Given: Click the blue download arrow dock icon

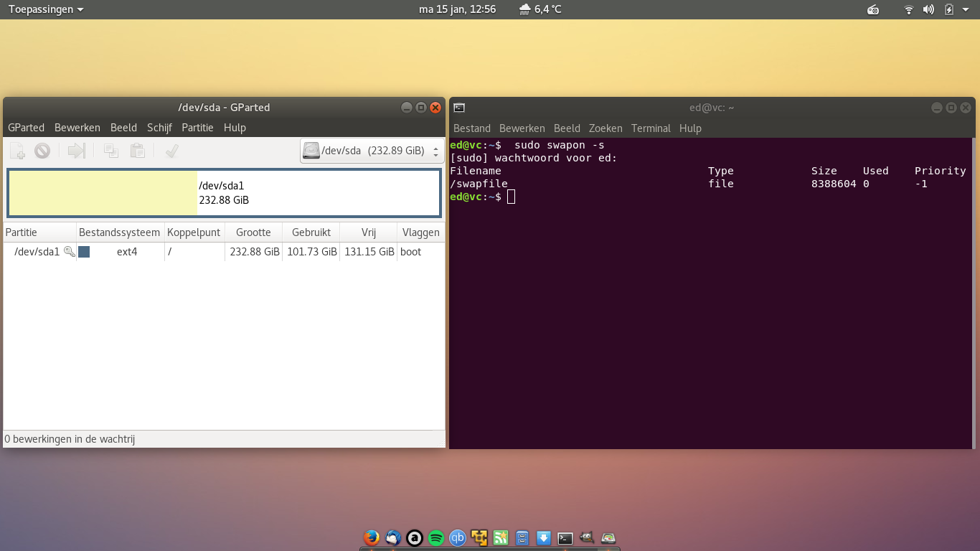Looking at the screenshot, I should pos(544,537).
